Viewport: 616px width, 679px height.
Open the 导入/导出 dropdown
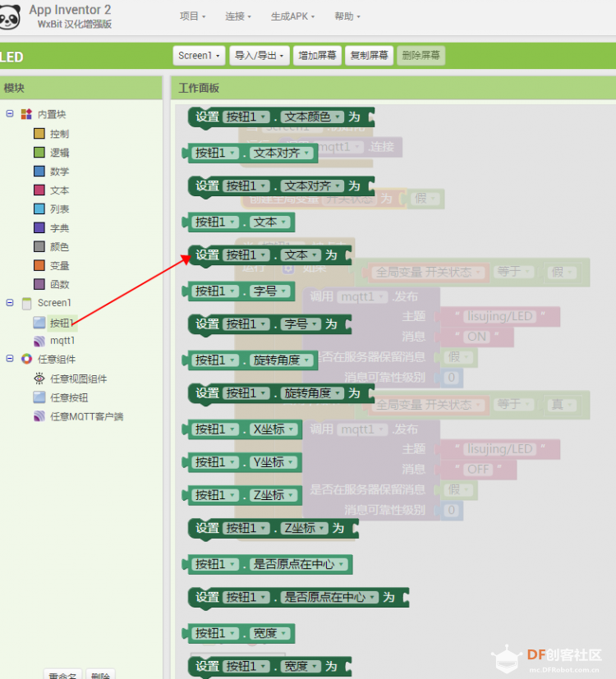coord(259,56)
